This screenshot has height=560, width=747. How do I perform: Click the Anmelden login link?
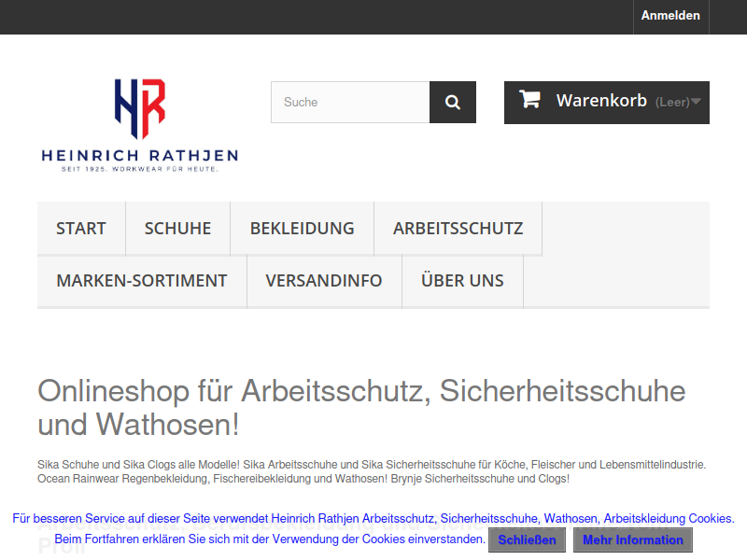[x=670, y=16]
